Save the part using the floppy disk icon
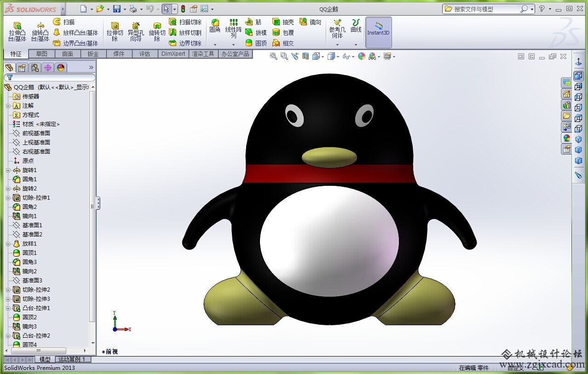 point(117,9)
